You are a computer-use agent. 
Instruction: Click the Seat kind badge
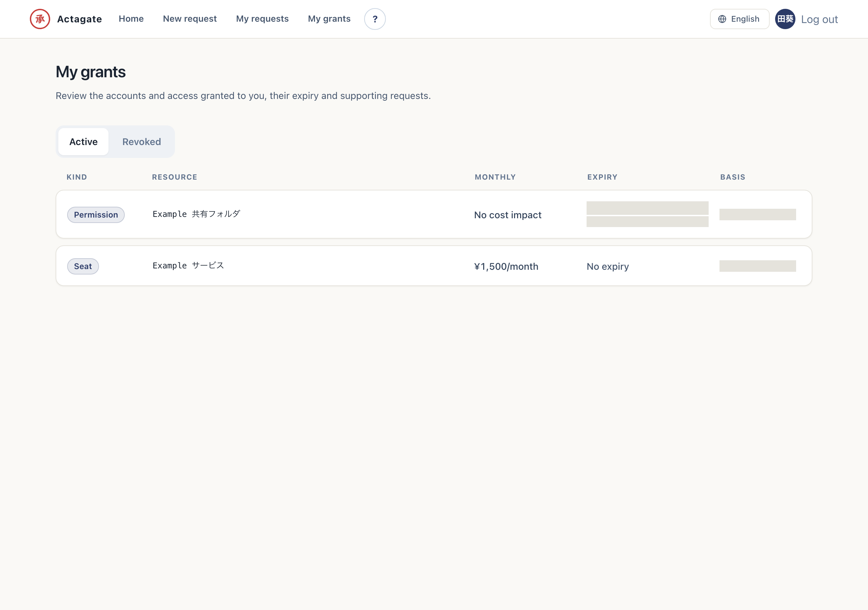(x=83, y=266)
